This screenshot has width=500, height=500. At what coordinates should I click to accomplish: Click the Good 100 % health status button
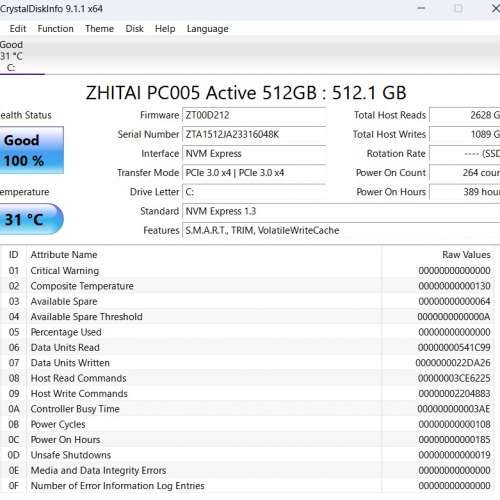32,150
